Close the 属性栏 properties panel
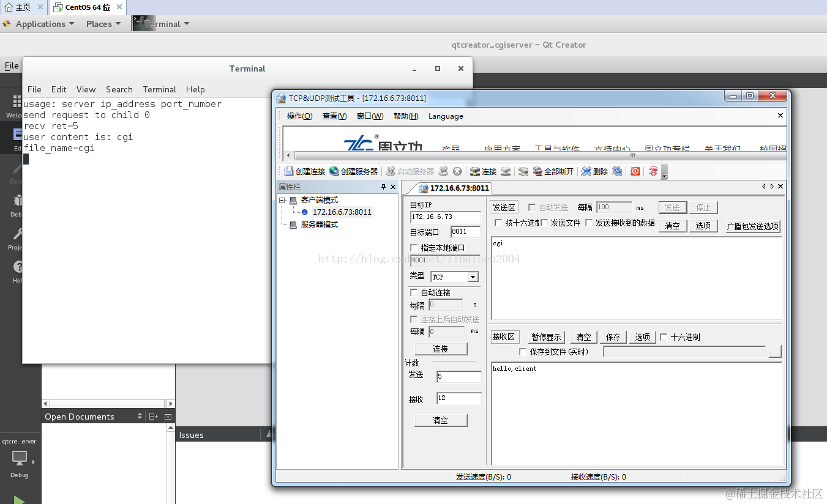Screen dimensions: 827x504 [x=393, y=187]
